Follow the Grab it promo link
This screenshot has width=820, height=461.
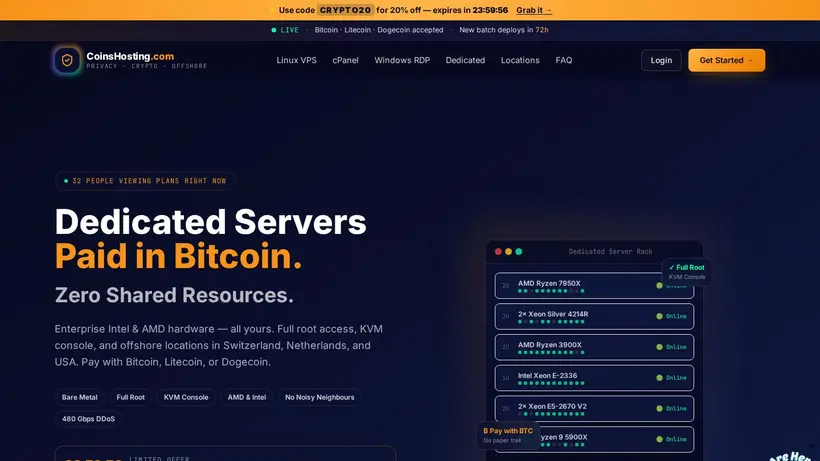coord(534,10)
